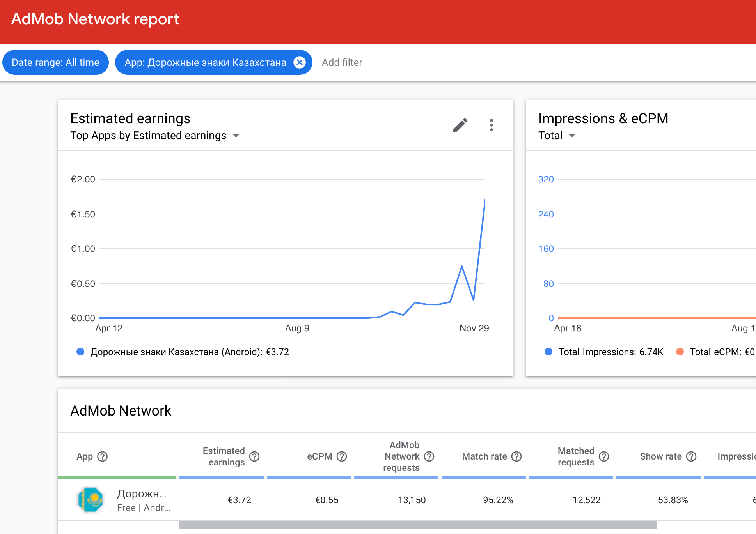Click the help icon next to AdMob Network requests
The image size is (756, 534).
click(x=429, y=456)
